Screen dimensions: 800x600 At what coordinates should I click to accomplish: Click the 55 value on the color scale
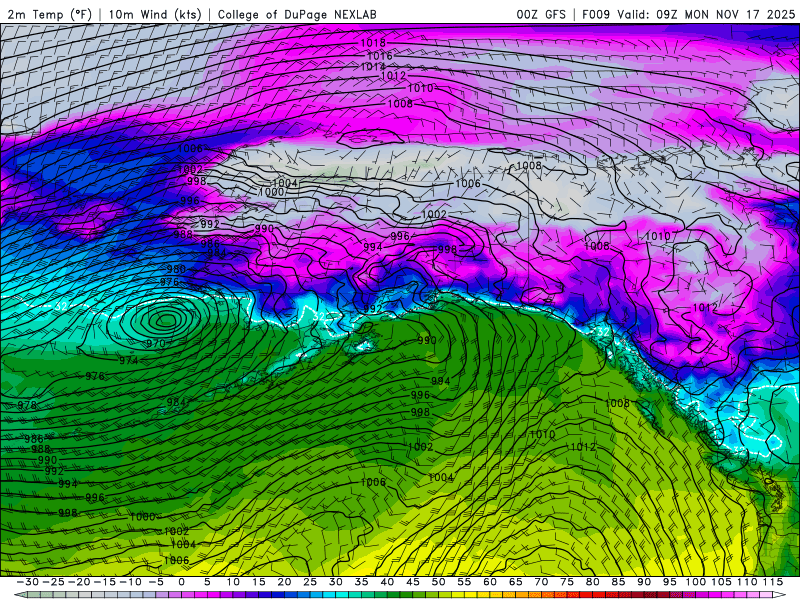464,582
